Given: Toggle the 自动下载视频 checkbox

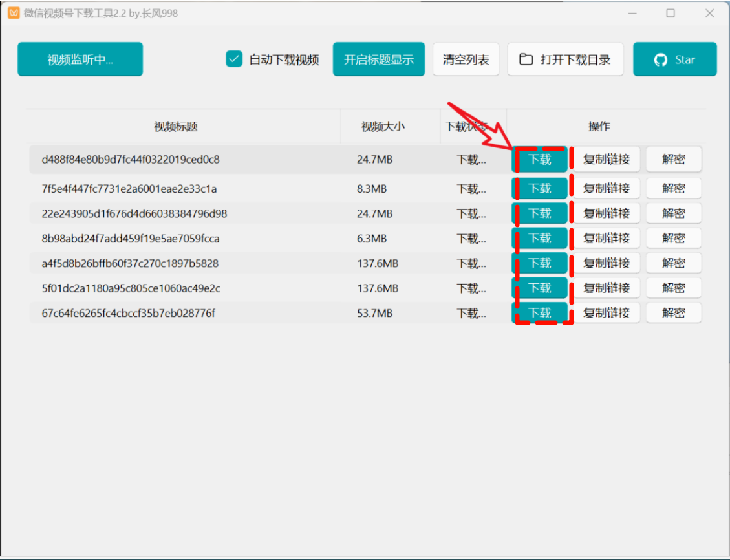Looking at the screenshot, I should point(234,59).
